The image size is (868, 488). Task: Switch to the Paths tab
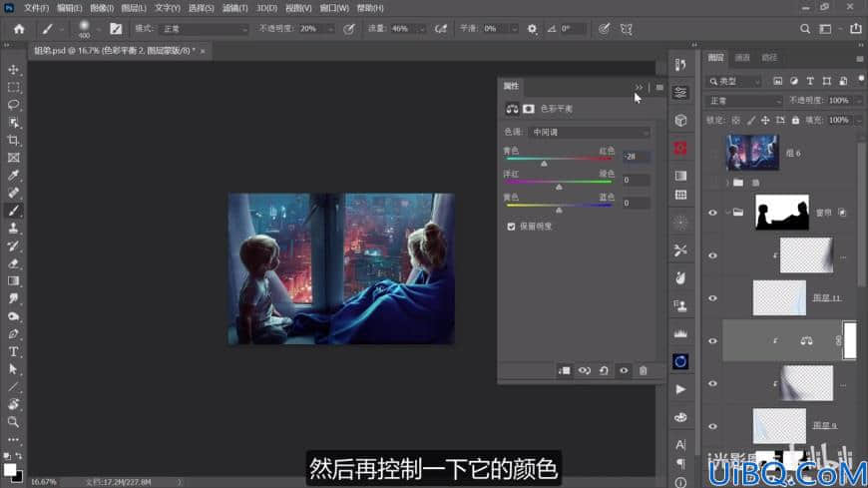click(x=769, y=58)
